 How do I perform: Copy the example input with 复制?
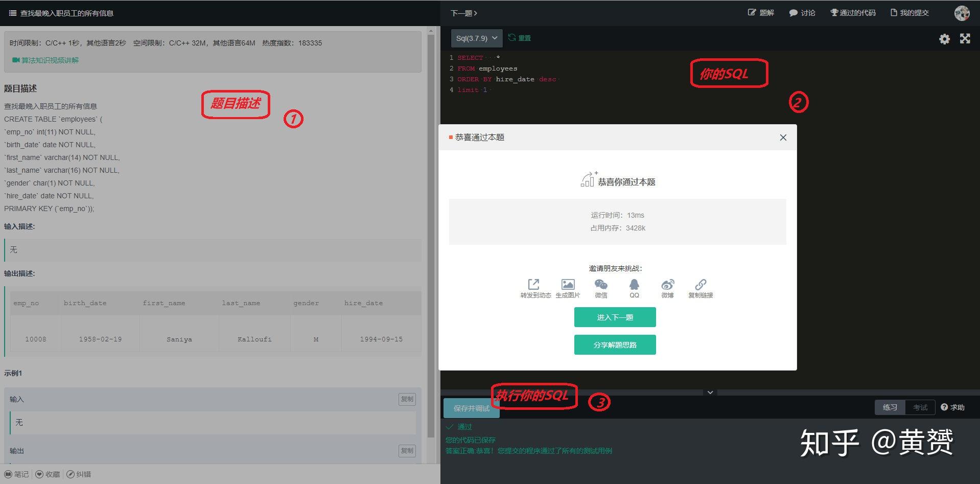407,399
